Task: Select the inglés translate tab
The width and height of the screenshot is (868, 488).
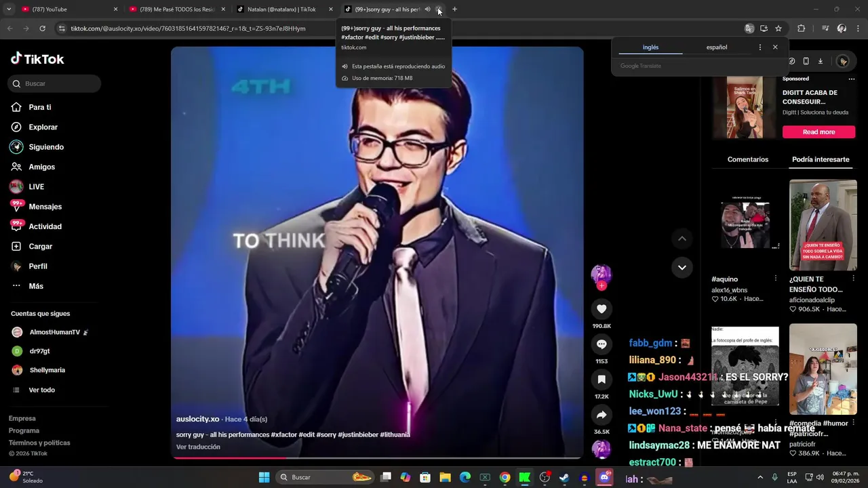Action: pos(650,47)
